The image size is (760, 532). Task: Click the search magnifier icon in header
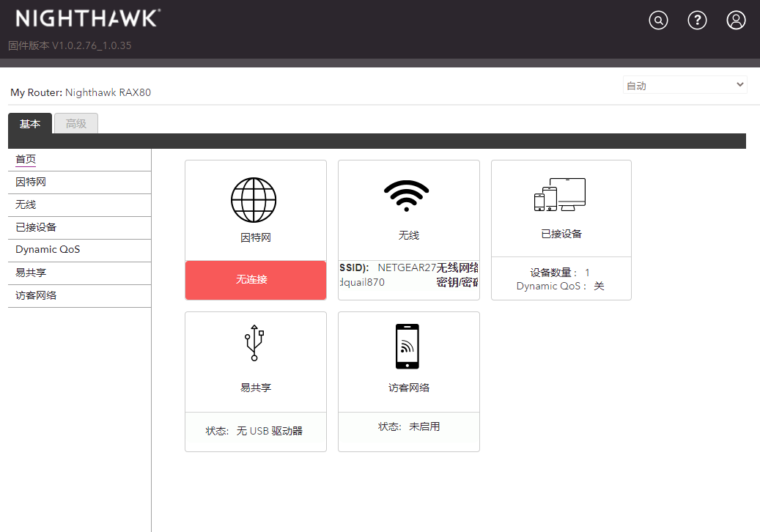pyautogui.click(x=658, y=21)
